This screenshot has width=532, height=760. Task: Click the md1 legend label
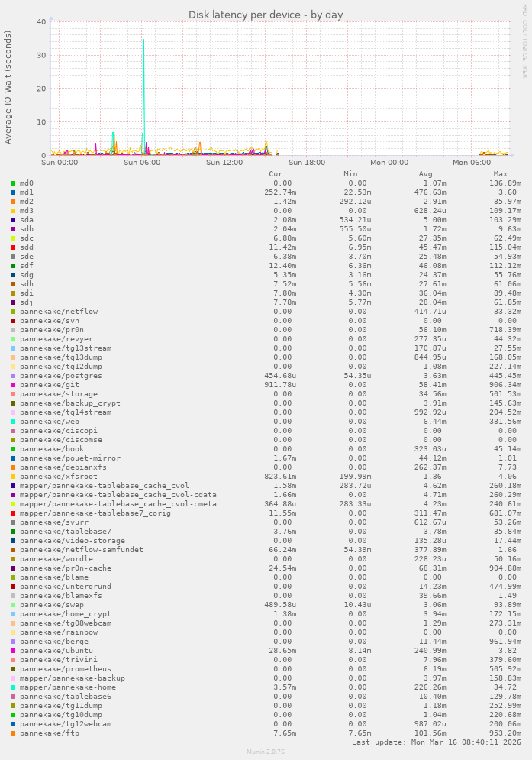click(27, 192)
